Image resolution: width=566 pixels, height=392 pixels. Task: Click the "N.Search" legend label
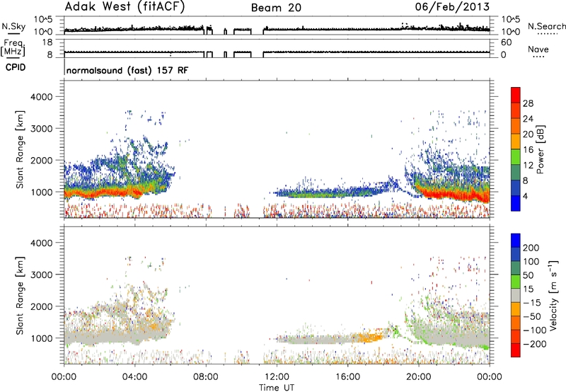tap(546, 26)
